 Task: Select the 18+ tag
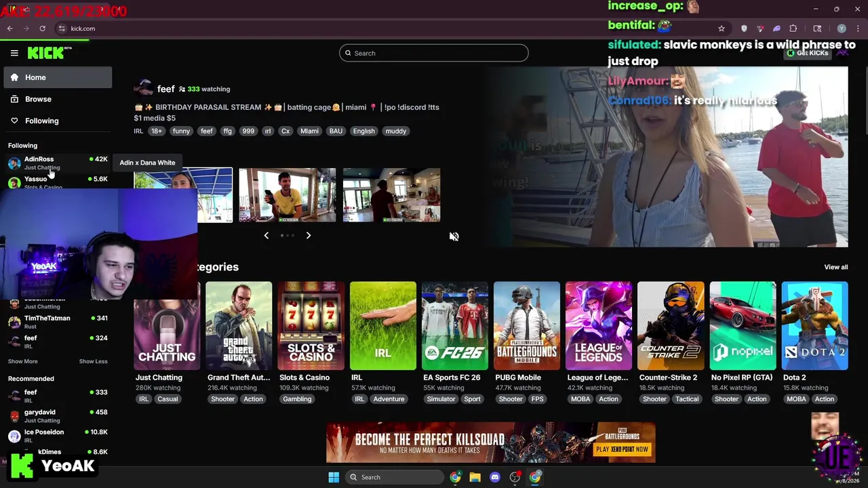pos(157,131)
